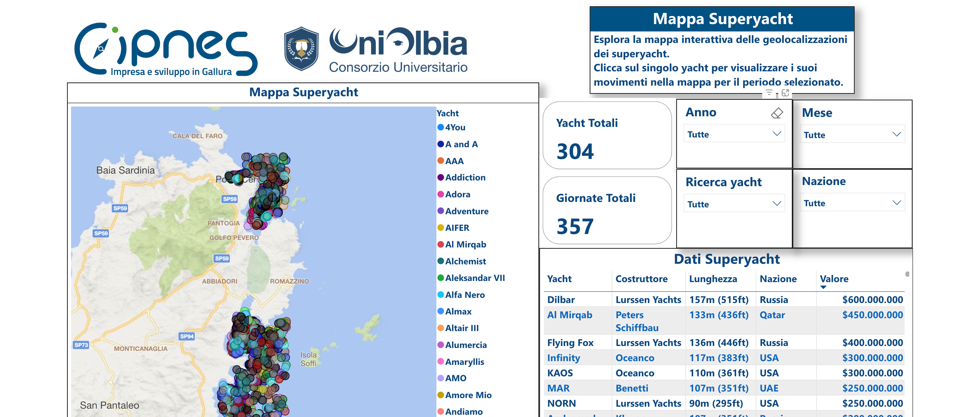The image size is (980, 417).
Task: Select Almax in the yacht legend
Action: point(454,311)
